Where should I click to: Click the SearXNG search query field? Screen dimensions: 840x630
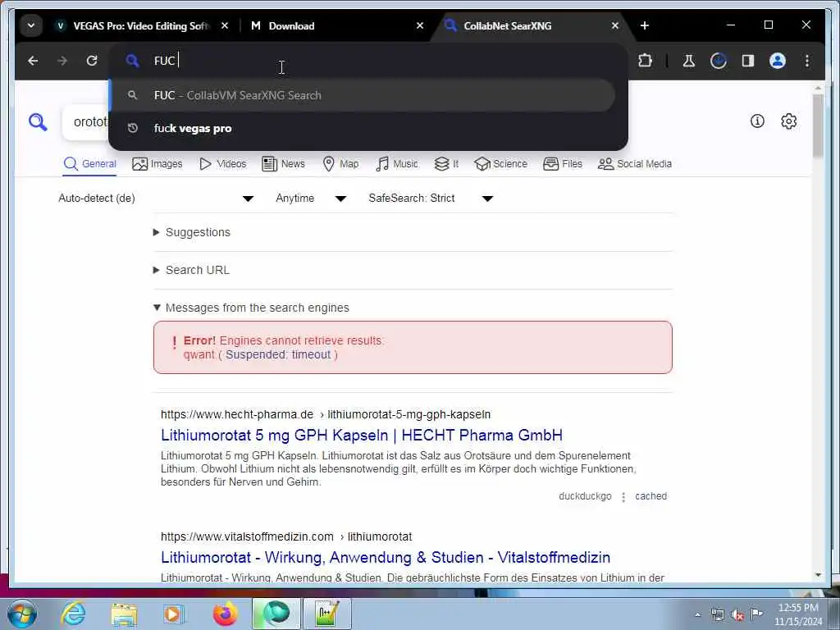(x=85, y=122)
